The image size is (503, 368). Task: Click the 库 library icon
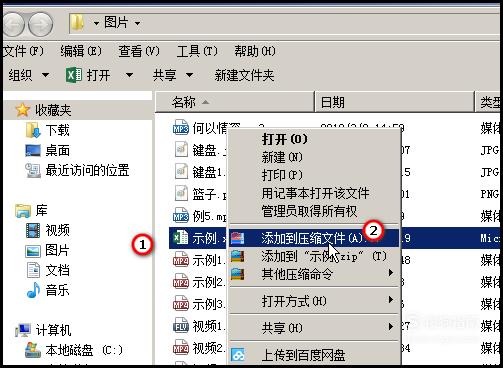[x=23, y=210]
